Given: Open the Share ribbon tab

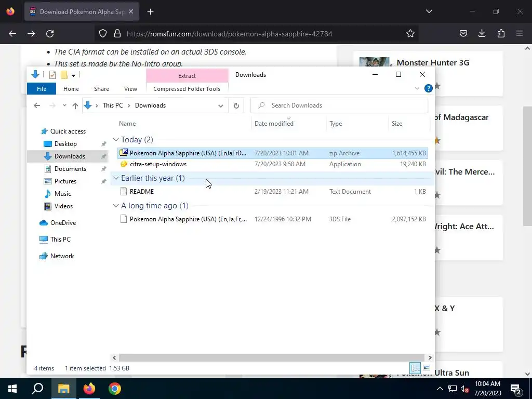Looking at the screenshot, I should tap(101, 88).
